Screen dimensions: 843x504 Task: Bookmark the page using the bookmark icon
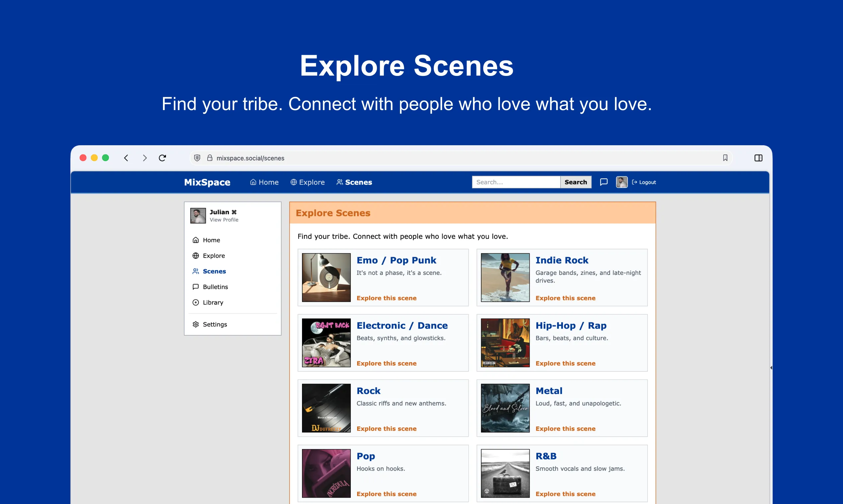pyautogui.click(x=725, y=157)
